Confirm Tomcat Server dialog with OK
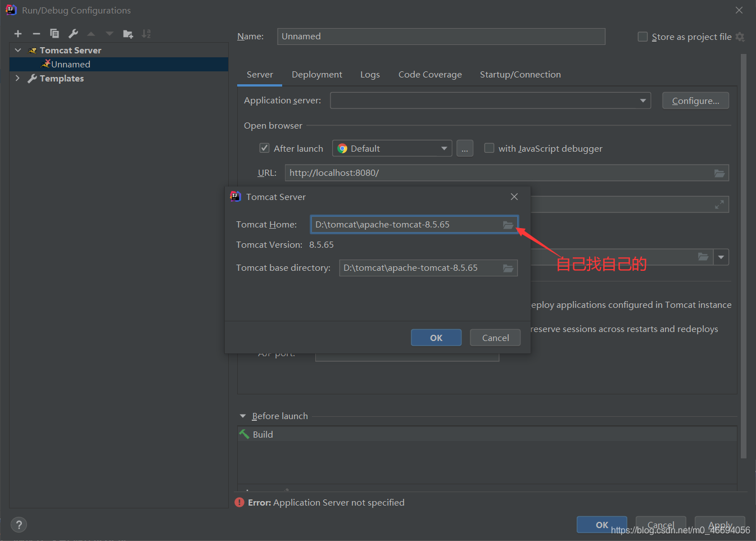The height and width of the screenshot is (541, 756). pos(436,338)
